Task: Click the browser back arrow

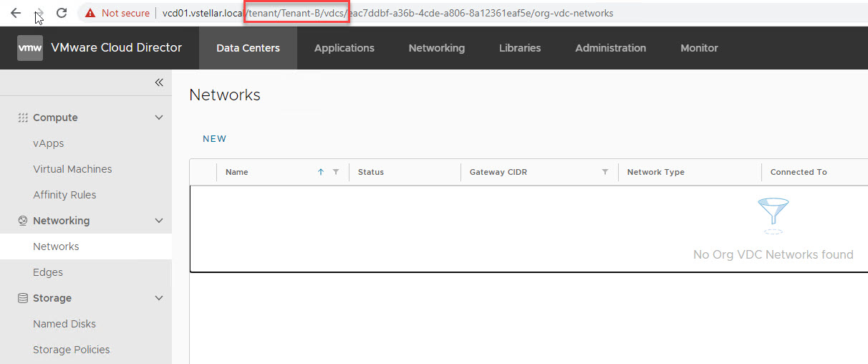Action: coord(15,13)
